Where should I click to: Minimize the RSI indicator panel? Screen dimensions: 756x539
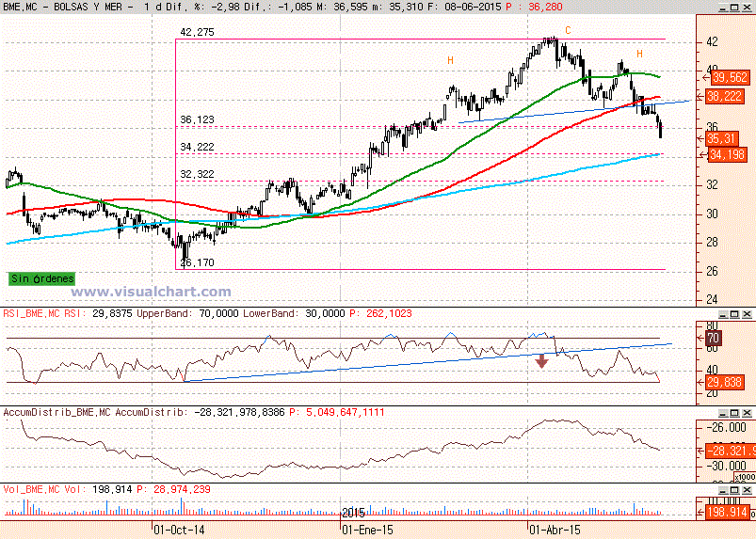(723, 314)
